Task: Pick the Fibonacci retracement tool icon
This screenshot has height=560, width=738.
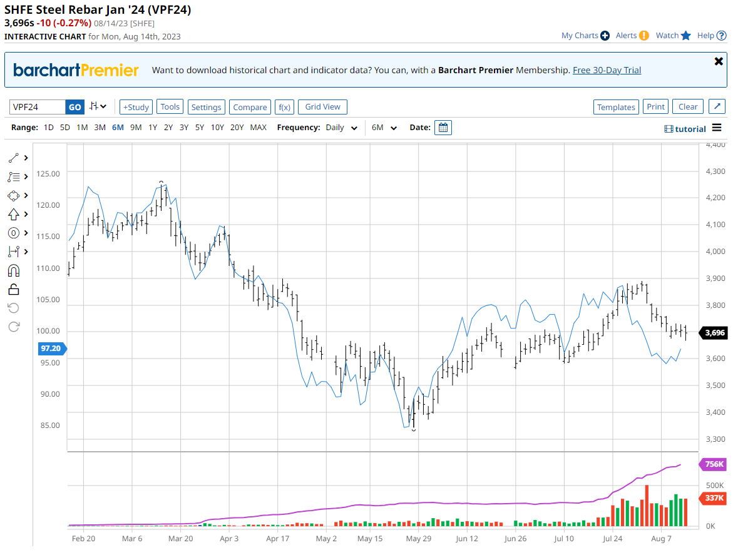Action: (x=14, y=177)
